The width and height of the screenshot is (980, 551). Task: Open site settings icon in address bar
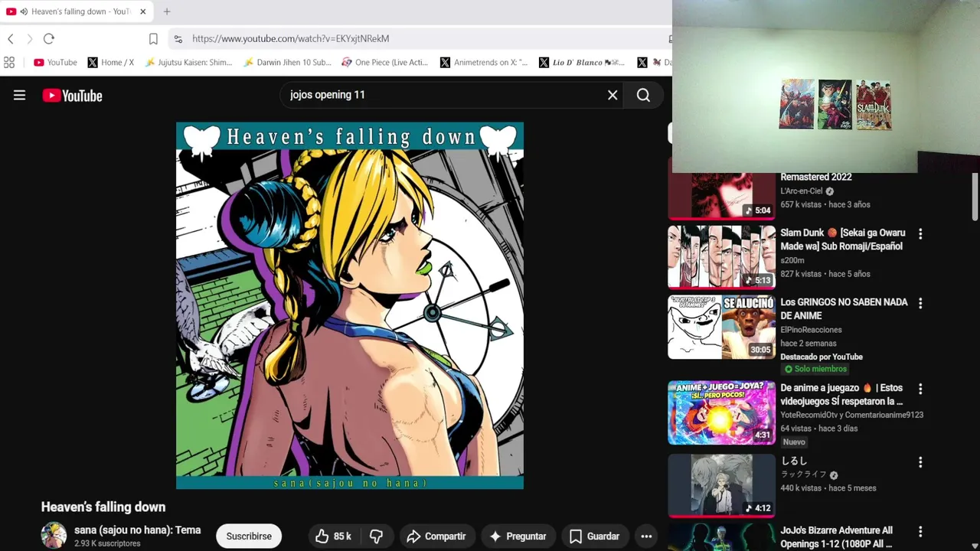point(178,38)
